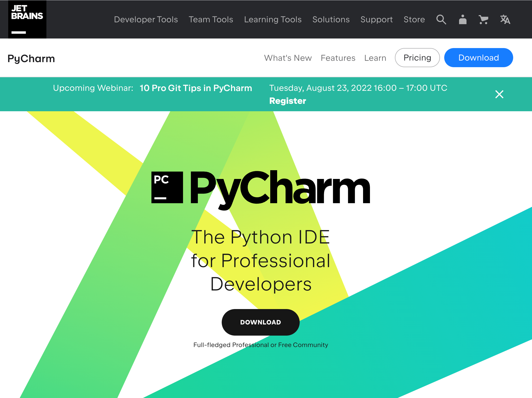The height and width of the screenshot is (398, 532).
Task: Expand Learning Tools menu
Action: click(273, 19)
